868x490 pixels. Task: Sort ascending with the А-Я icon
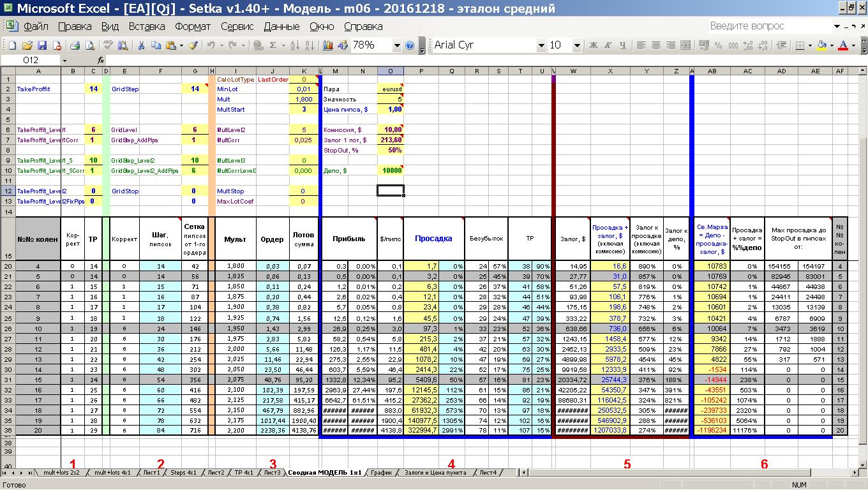[x=295, y=45]
